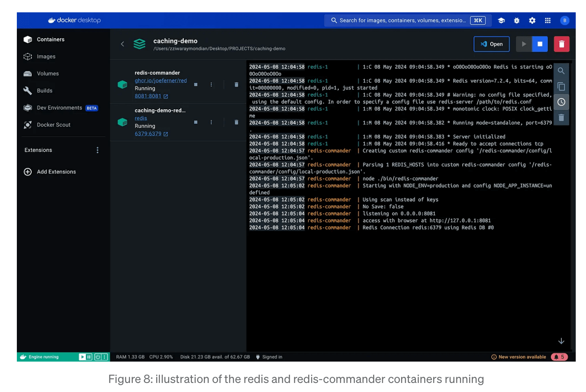Screen dimensions: 586x392
Task: Clear the logs terminal trash icon
Action: [561, 118]
